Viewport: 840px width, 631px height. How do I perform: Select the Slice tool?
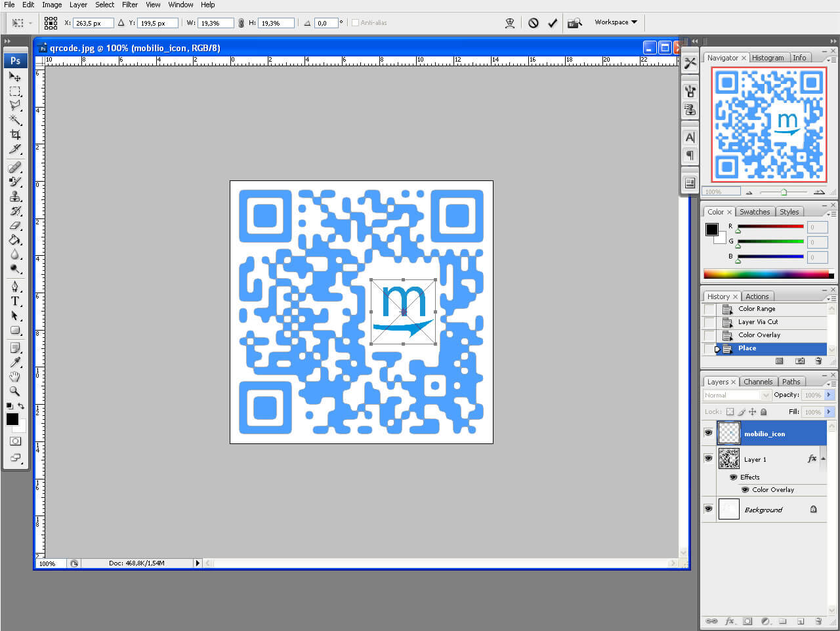coord(15,149)
